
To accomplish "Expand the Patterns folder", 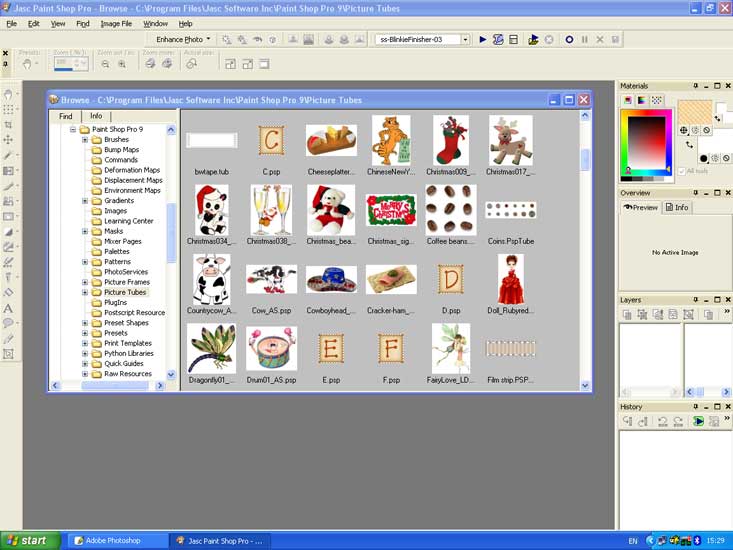I will tap(85, 262).
